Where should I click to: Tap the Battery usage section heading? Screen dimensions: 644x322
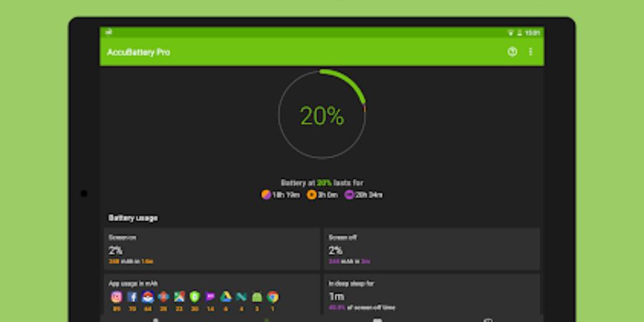(132, 218)
